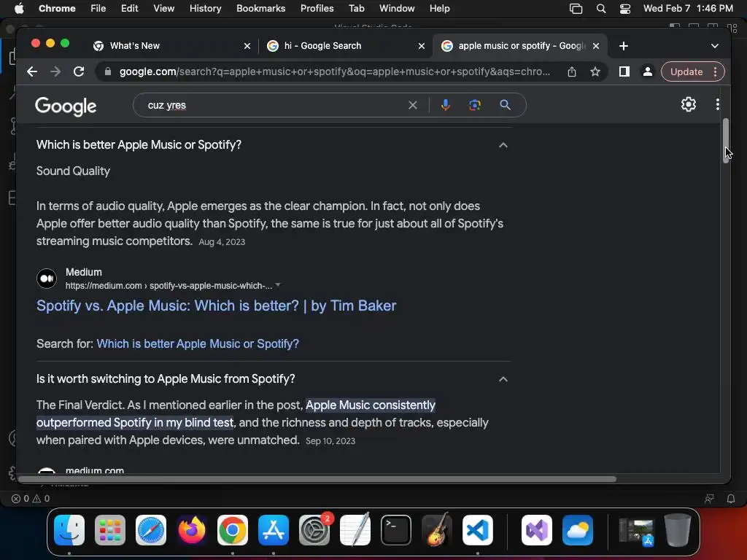Open Finder from the Dock
This screenshot has width=747, height=560.
(69, 530)
